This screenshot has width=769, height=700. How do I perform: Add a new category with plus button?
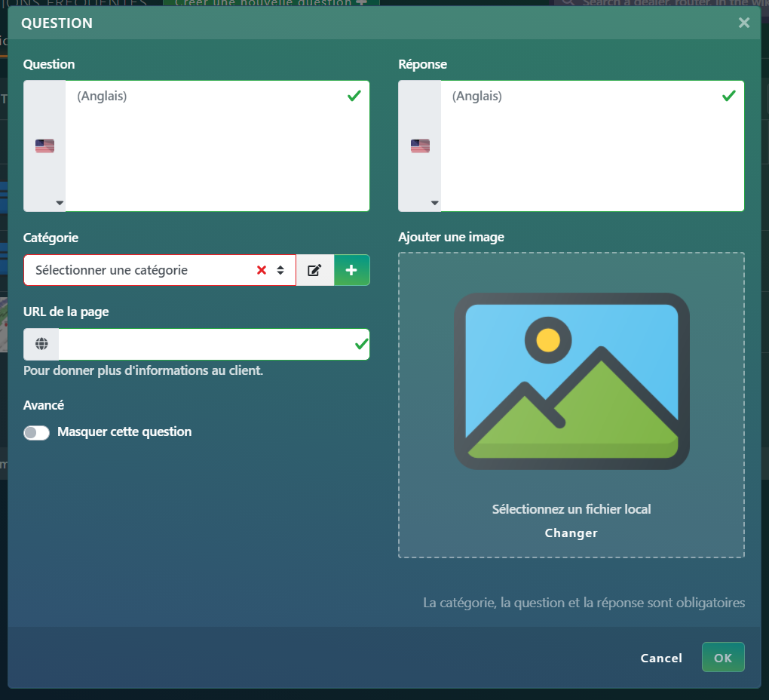[x=351, y=270]
